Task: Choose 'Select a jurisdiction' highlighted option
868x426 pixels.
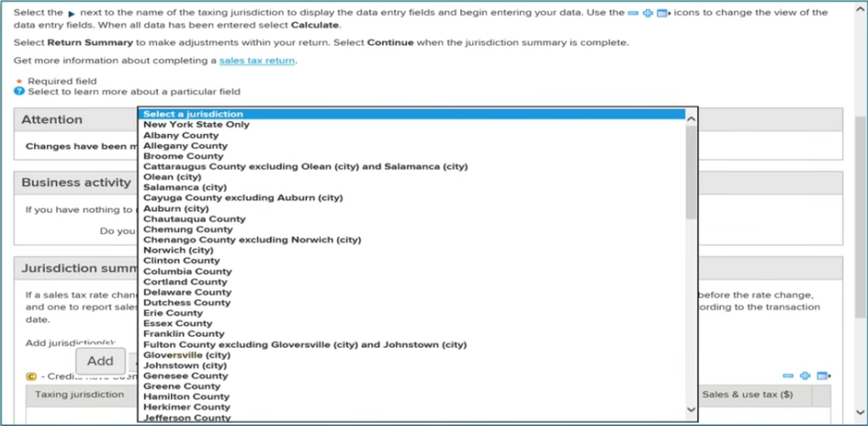Action: 411,114
